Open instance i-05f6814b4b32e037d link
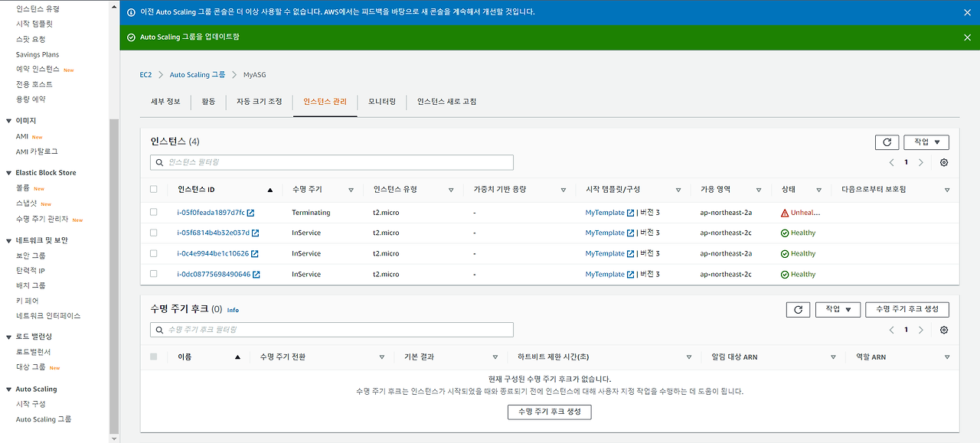The image size is (980, 443). [213, 233]
